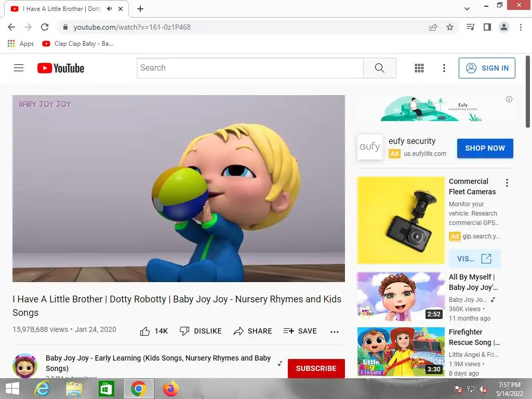This screenshot has width=532, height=399.
Task: Like the video with thumbs up
Action: (154, 331)
